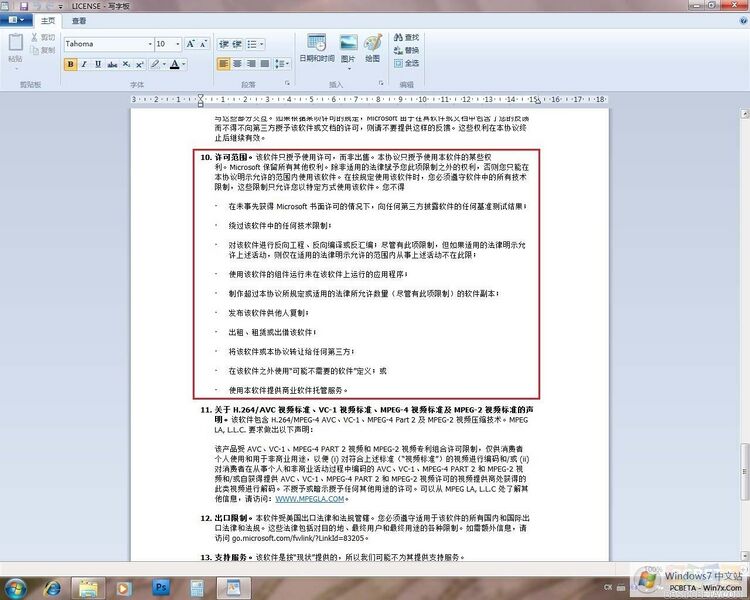The image size is (750, 600).
Task: Click the help question mark icon
Action: 744,21
